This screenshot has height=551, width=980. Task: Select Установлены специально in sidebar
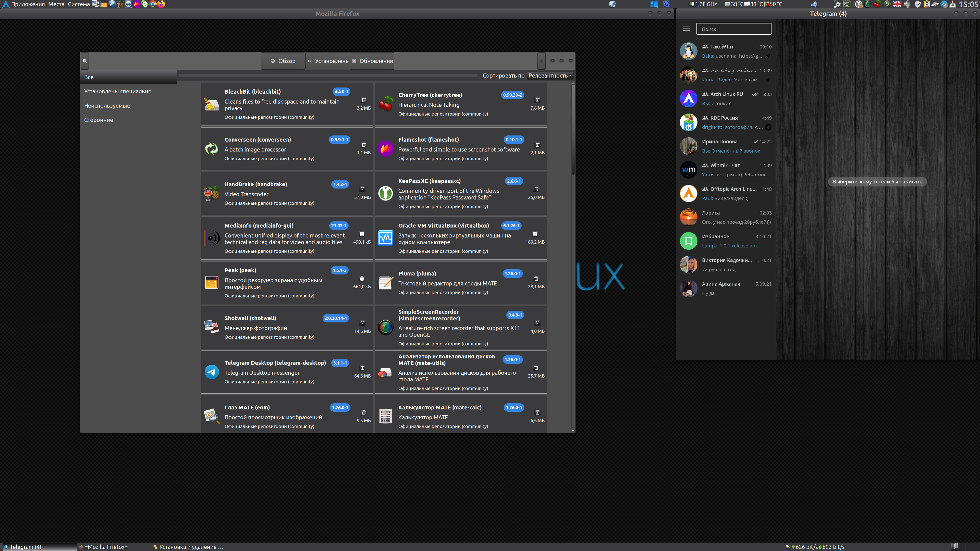129,91
